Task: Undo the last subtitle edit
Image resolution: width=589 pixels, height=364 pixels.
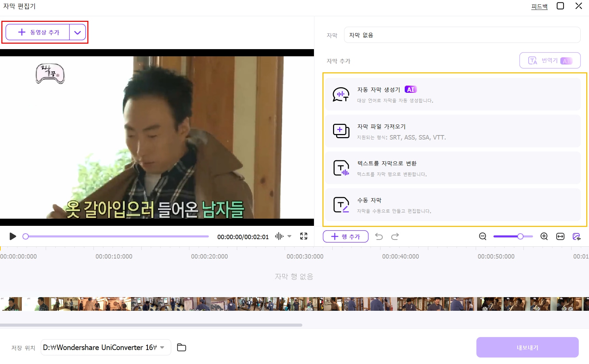Action: pos(379,236)
